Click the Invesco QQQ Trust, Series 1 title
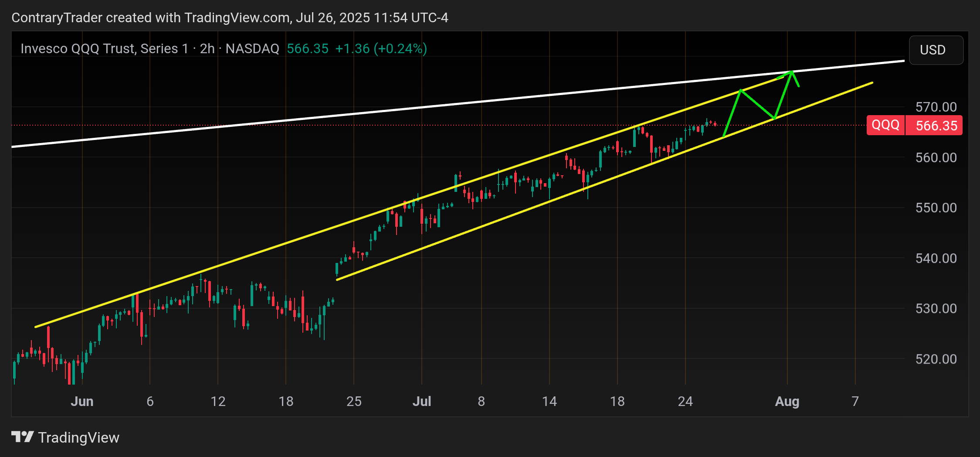980x457 pixels. (105, 48)
